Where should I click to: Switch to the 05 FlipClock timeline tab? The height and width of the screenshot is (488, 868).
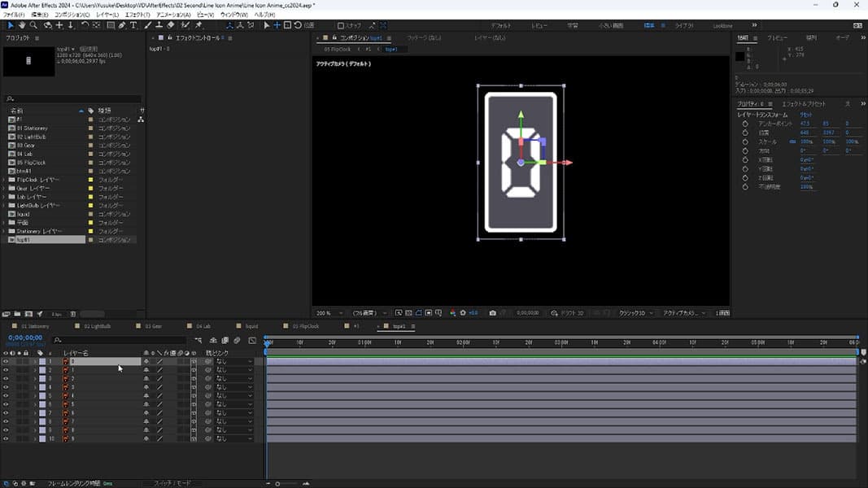[x=306, y=326]
